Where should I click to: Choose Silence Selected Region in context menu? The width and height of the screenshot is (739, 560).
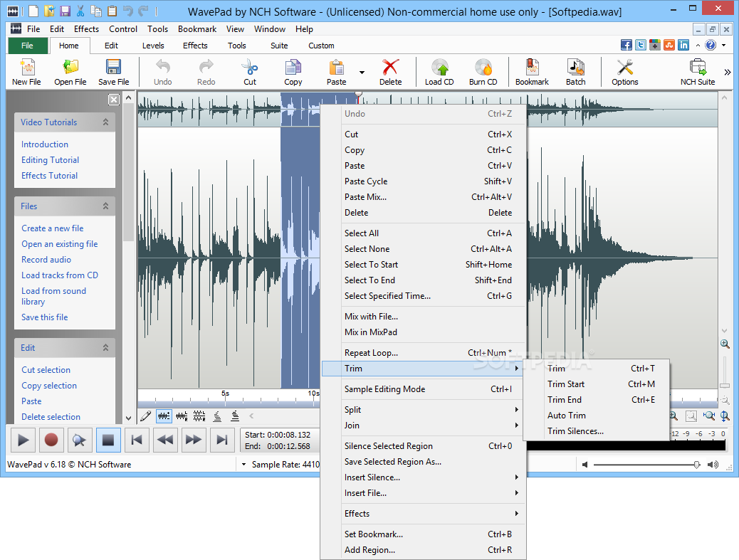click(423, 446)
